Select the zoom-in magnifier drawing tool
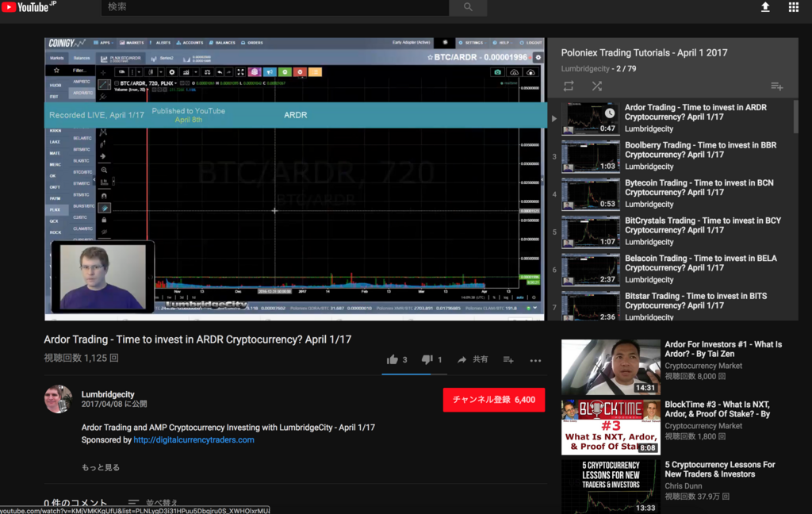812x514 pixels. 104,170
